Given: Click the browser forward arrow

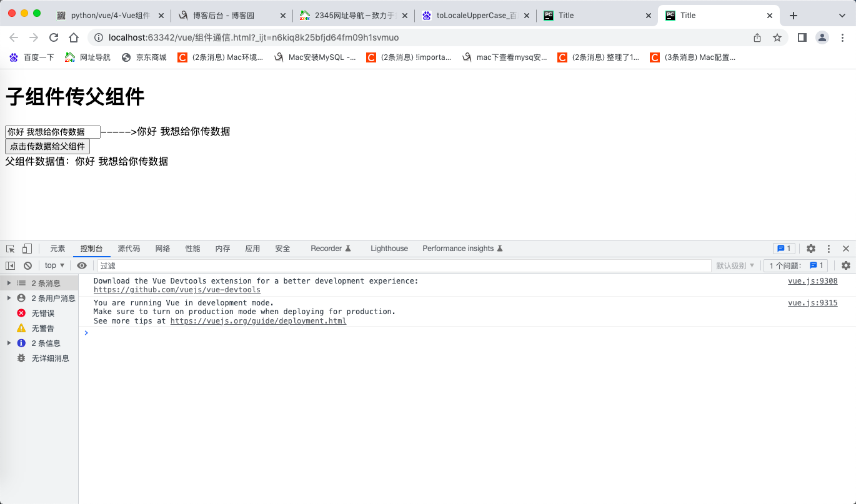Looking at the screenshot, I should (34, 37).
